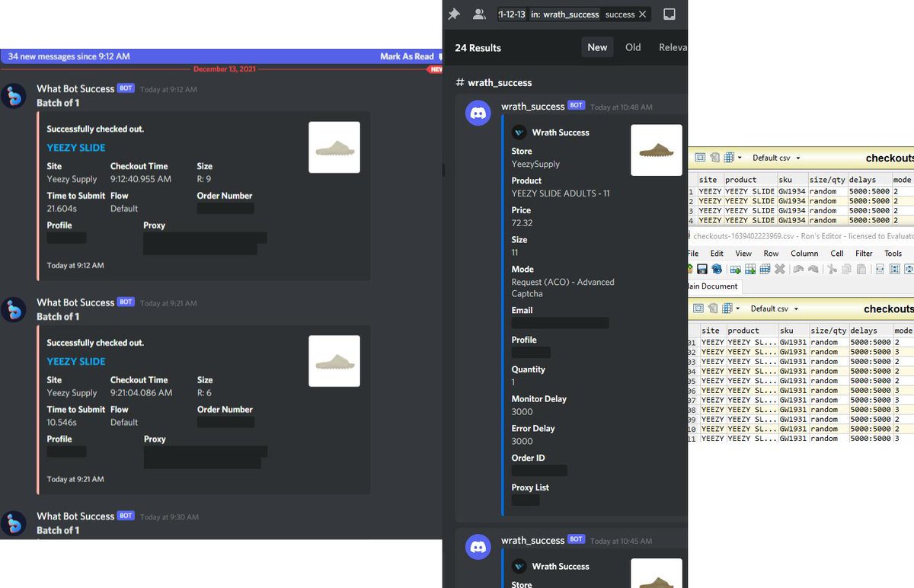Clear the search with the X icon
This screenshot has width=914, height=588.
tap(642, 14)
